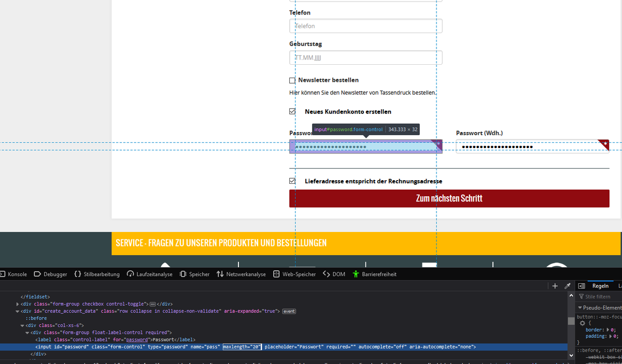Viewport: 622px width, 364px height.
Task: Click the DOM angle brackets icon
Action: pyautogui.click(x=326, y=274)
